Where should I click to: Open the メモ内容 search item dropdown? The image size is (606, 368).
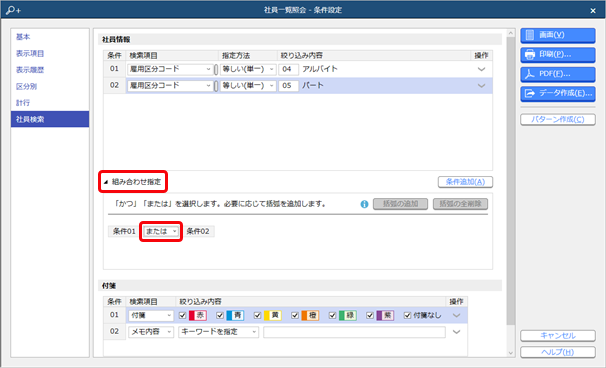(151, 332)
